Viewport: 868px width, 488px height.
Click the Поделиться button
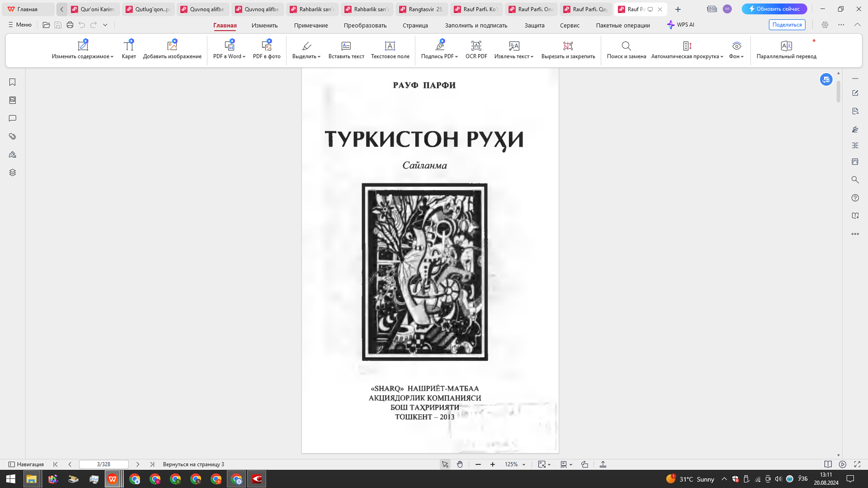(x=787, y=25)
